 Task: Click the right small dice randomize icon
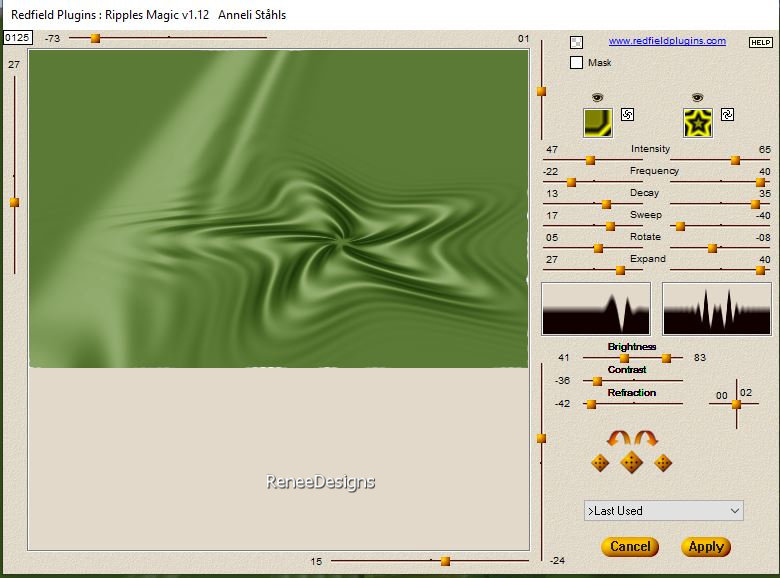tap(663, 463)
